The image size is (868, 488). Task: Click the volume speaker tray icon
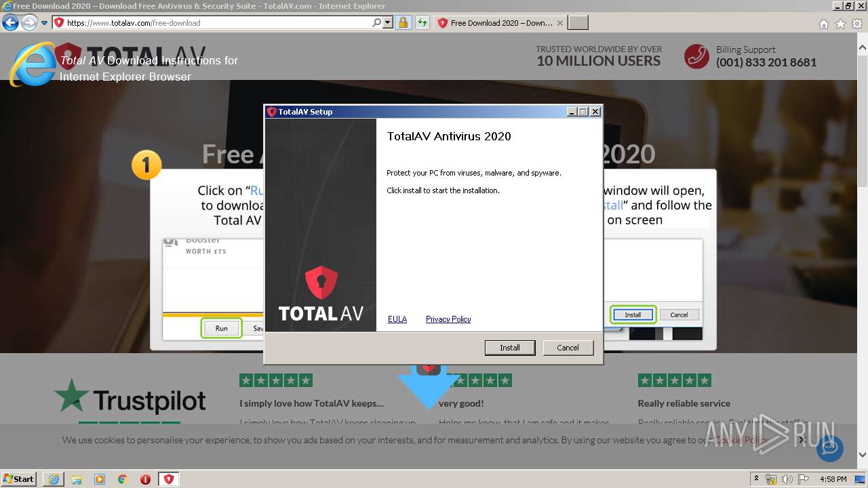pos(787,479)
